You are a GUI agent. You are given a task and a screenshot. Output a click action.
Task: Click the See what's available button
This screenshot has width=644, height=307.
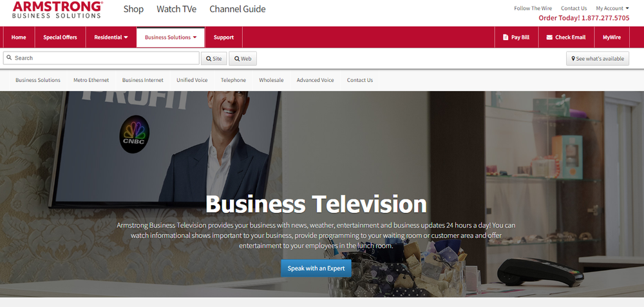click(x=598, y=59)
